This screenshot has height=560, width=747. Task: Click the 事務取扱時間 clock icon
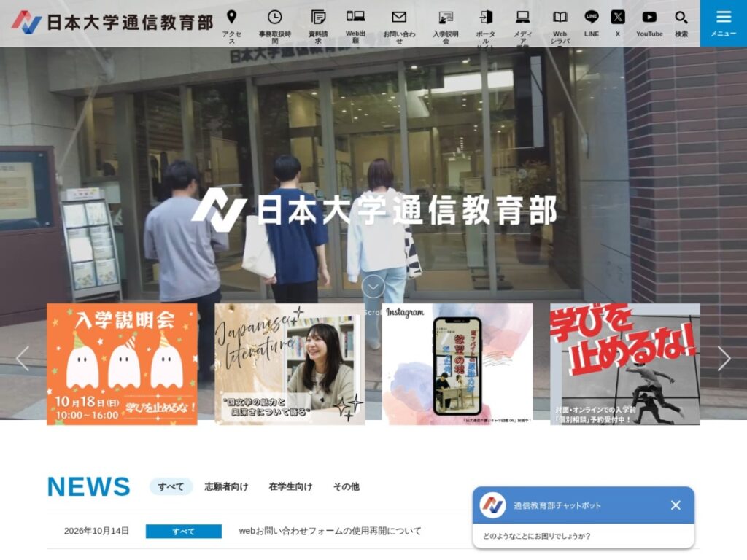pyautogui.click(x=274, y=17)
